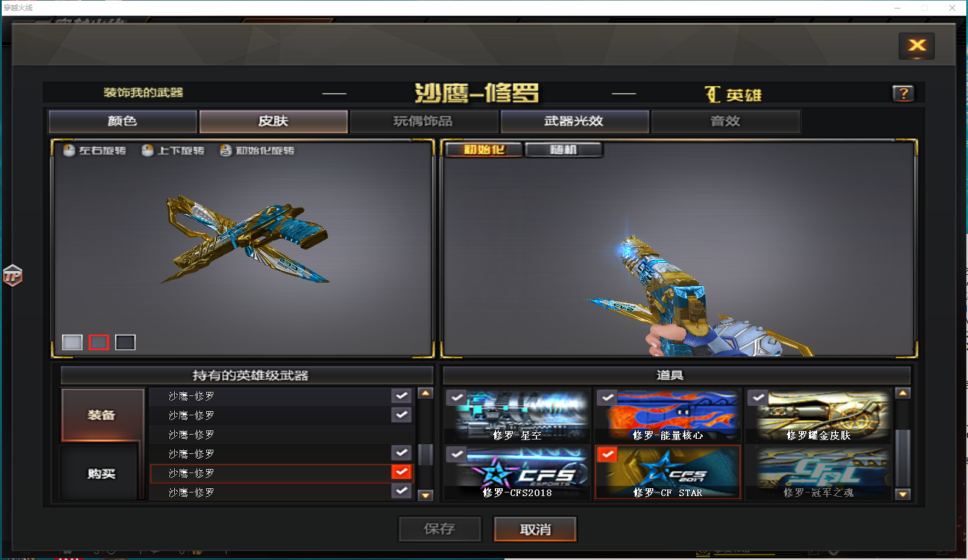The width and height of the screenshot is (968, 560).
Task: Open the 音效 tab
Action: (725, 121)
